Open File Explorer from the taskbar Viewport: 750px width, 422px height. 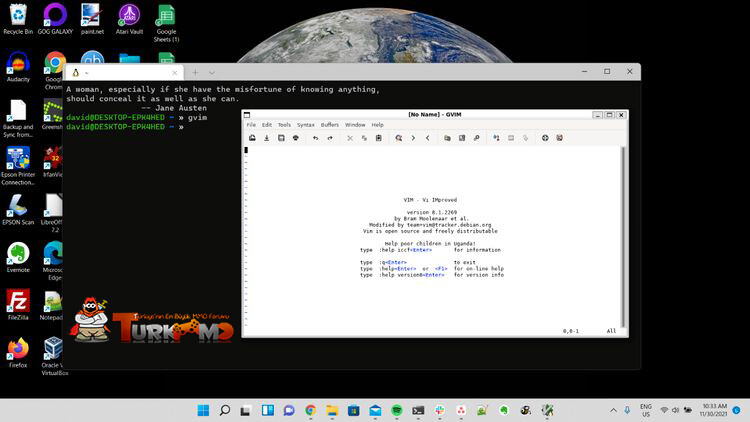point(332,411)
